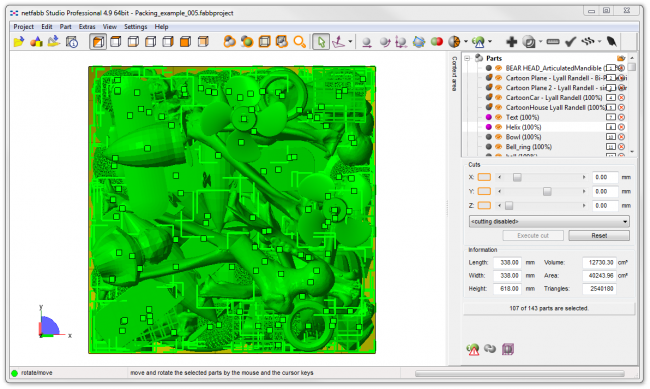Viewport: 650px width, 389px height.
Task: Open the cutting disabled dropdown
Action: point(549,221)
